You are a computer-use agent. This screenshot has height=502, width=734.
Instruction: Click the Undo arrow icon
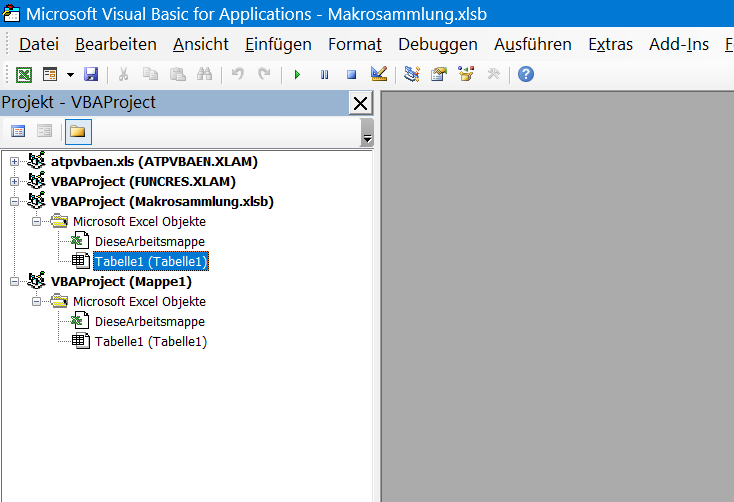point(238,74)
